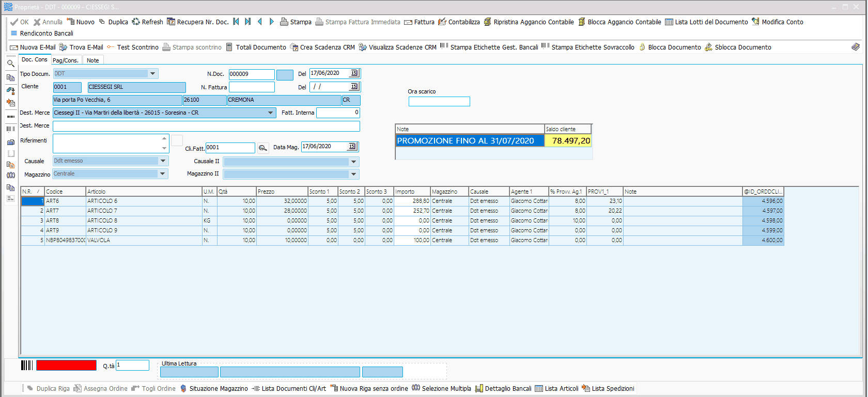Create a new document with Nuovo

[x=81, y=22]
